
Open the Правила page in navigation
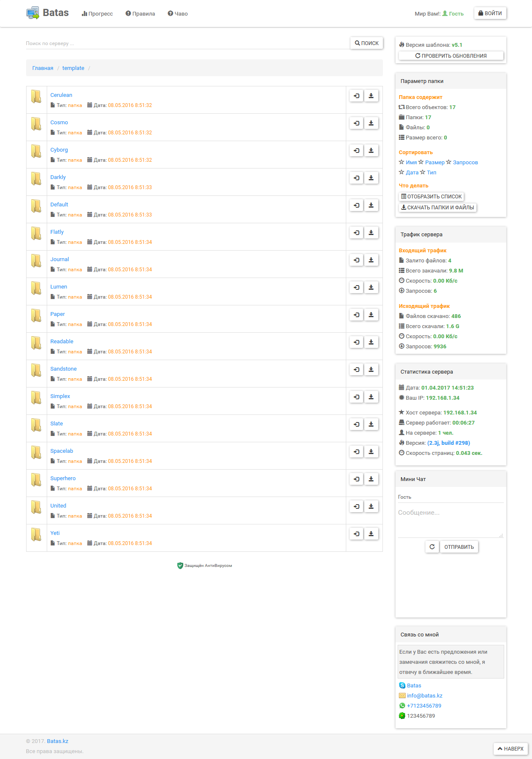(140, 14)
